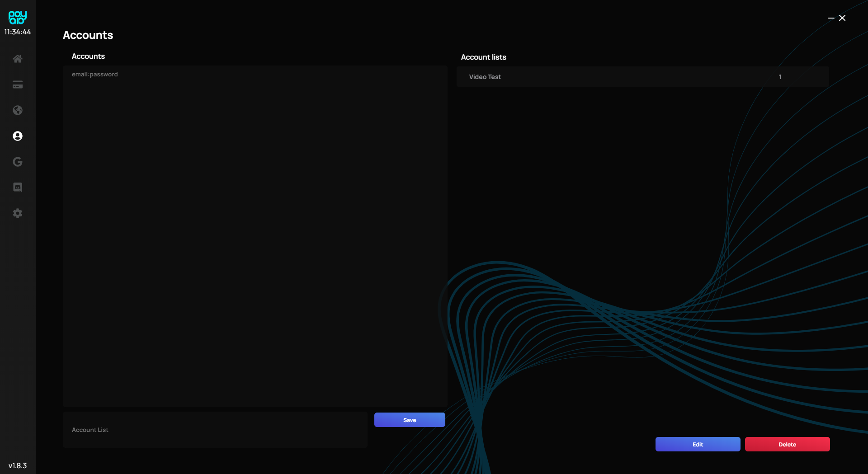Screen dimensions: 868x474
Task: Focus the email:password accounts text area
Action: coord(255,236)
